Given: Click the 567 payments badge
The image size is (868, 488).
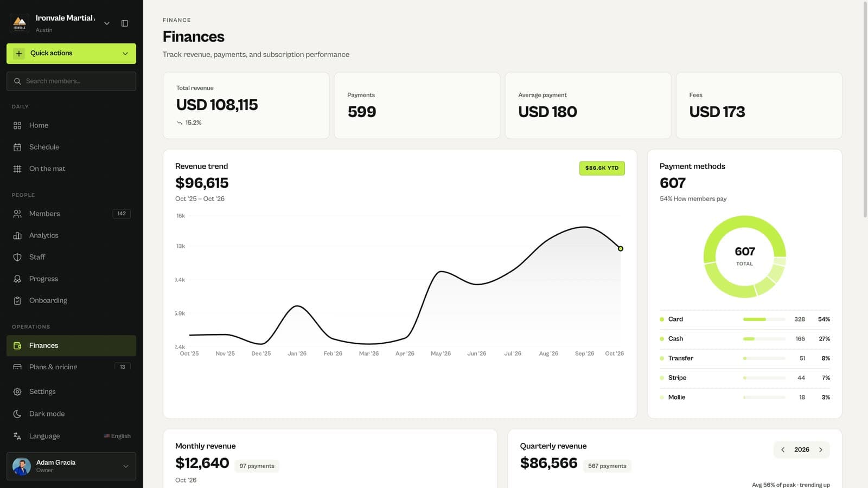Looking at the screenshot, I should [607, 466].
